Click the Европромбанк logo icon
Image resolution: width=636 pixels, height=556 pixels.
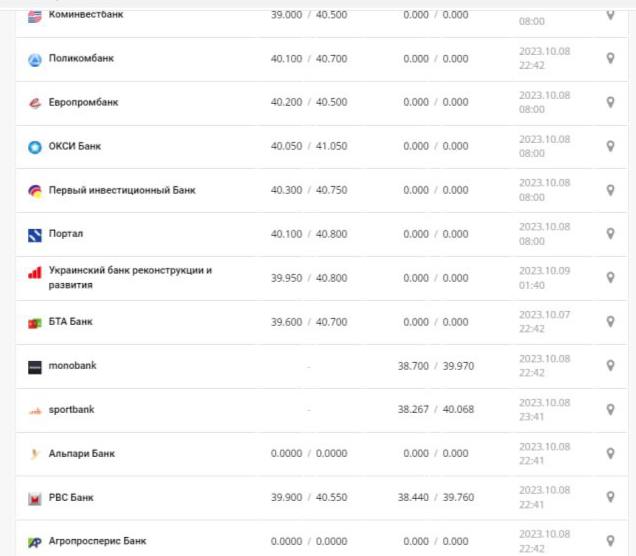[x=35, y=103]
